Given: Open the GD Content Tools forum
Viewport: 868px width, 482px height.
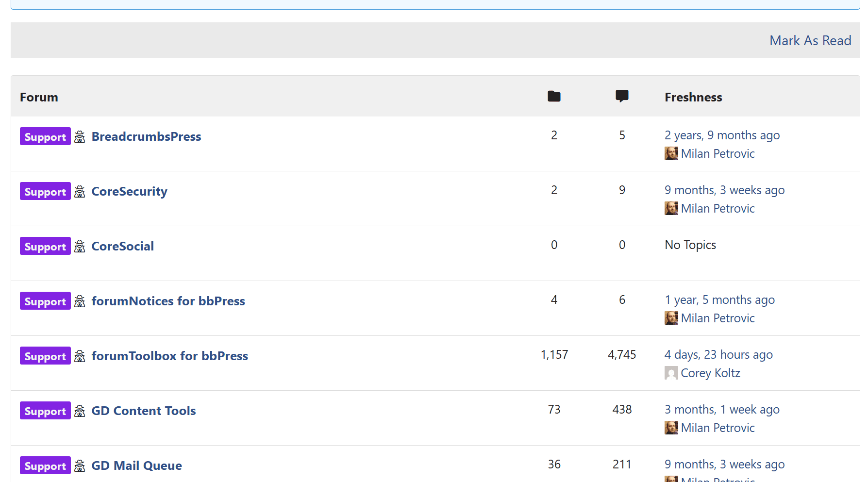Looking at the screenshot, I should (143, 411).
